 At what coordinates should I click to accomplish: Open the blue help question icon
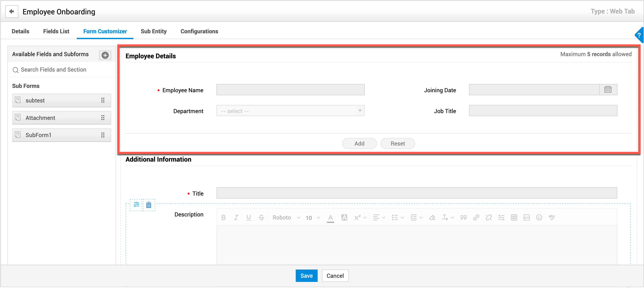click(639, 35)
